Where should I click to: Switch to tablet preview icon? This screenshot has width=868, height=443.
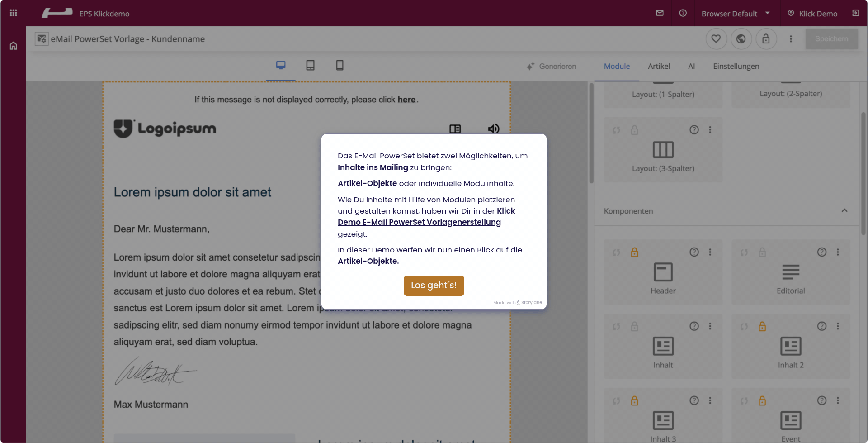pos(310,66)
